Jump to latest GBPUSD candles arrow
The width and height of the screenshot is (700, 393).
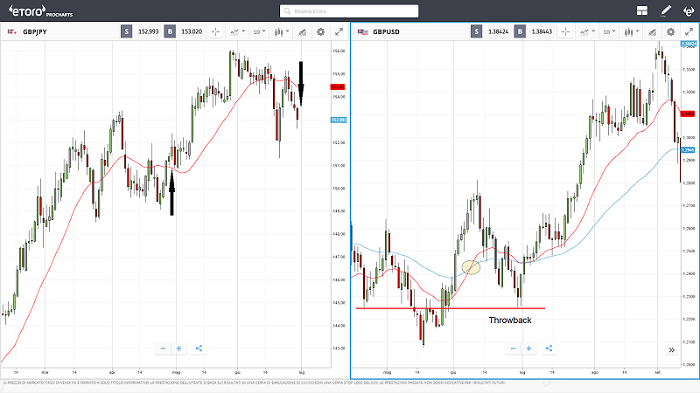coord(671,350)
